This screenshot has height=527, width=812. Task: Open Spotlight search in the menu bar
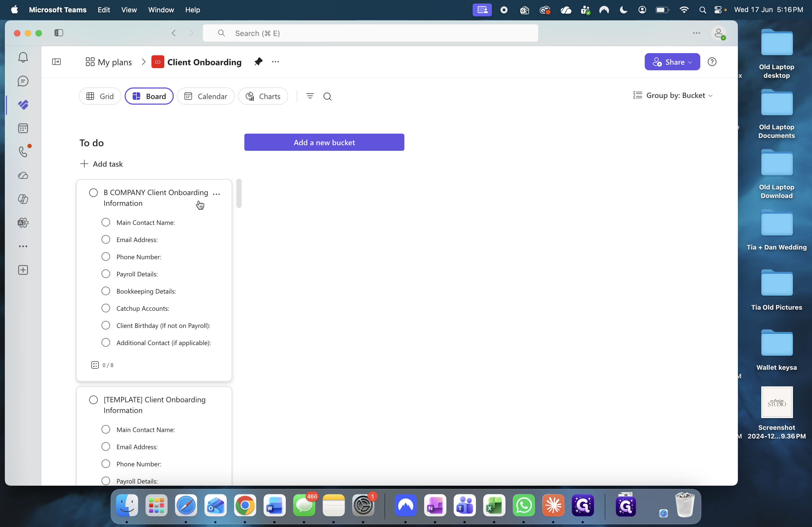click(x=702, y=10)
